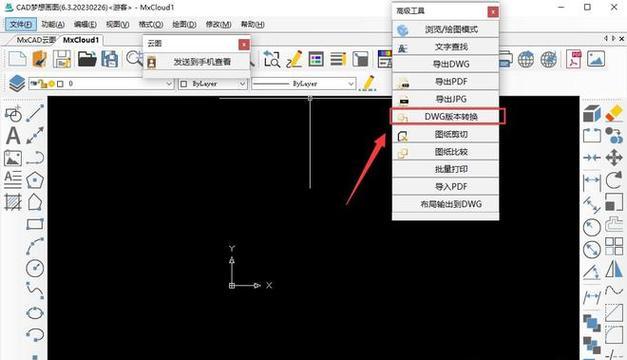Select the rotate tool in right toolbar
Screen dimensions: 627x360
[614, 180]
